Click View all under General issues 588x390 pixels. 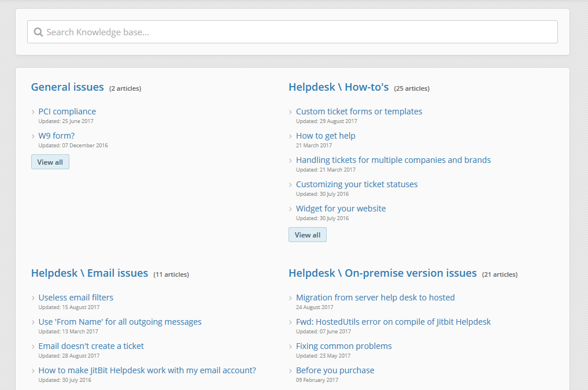[x=50, y=162]
